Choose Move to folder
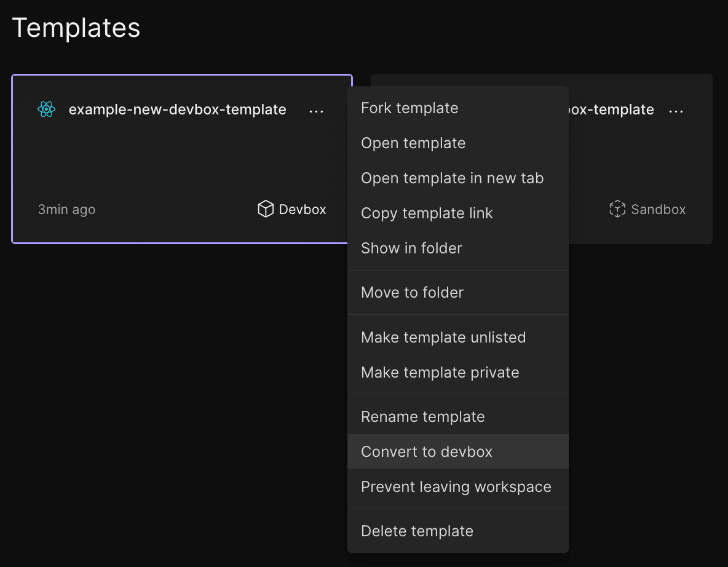This screenshot has width=728, height=567. click(412, 292)
